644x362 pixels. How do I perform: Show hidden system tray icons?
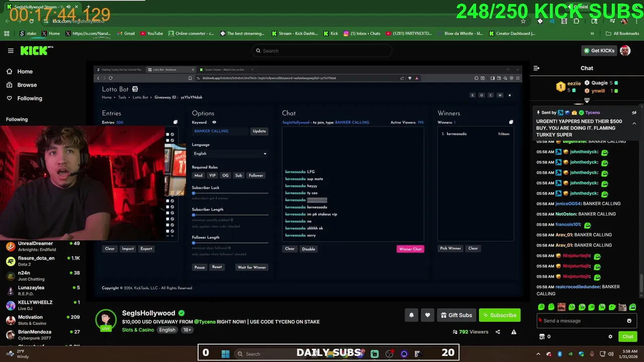click(x=538, y=354)
